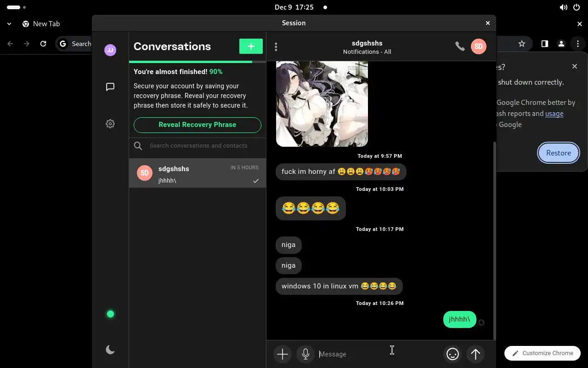The width and height of the screenshot is (588, 368).
Task: Click Restore button in Chrome popup
Action: tap(559, 153)
